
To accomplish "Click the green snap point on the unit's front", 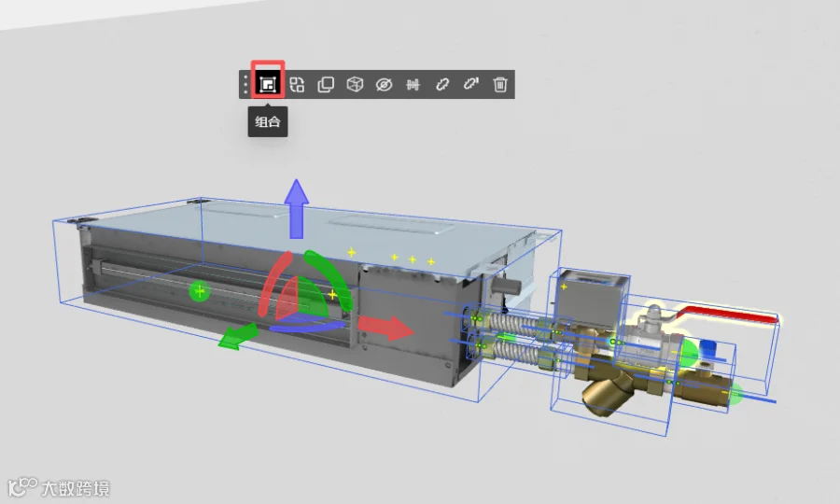I will click(x=200, y=291).
